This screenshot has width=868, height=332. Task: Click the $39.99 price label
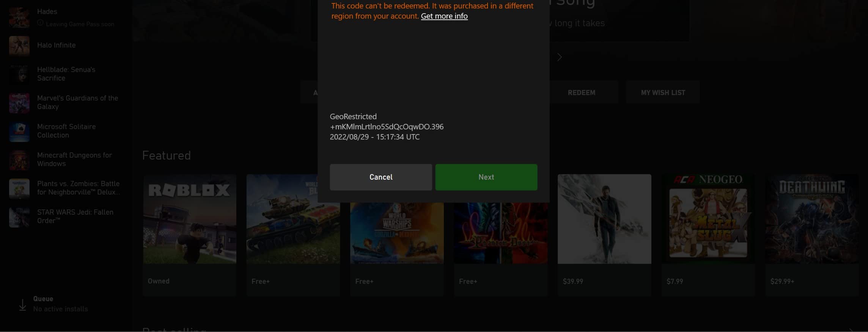573,281
